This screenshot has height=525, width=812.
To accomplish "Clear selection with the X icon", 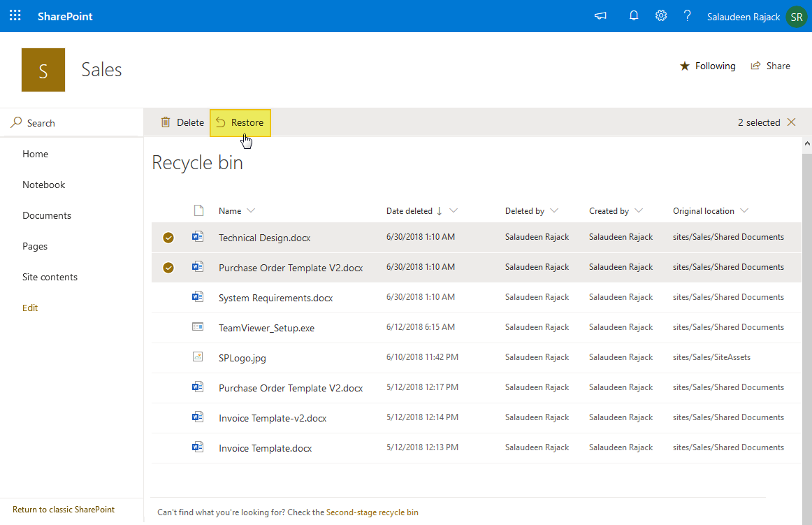I will click(x=790, y=122).
